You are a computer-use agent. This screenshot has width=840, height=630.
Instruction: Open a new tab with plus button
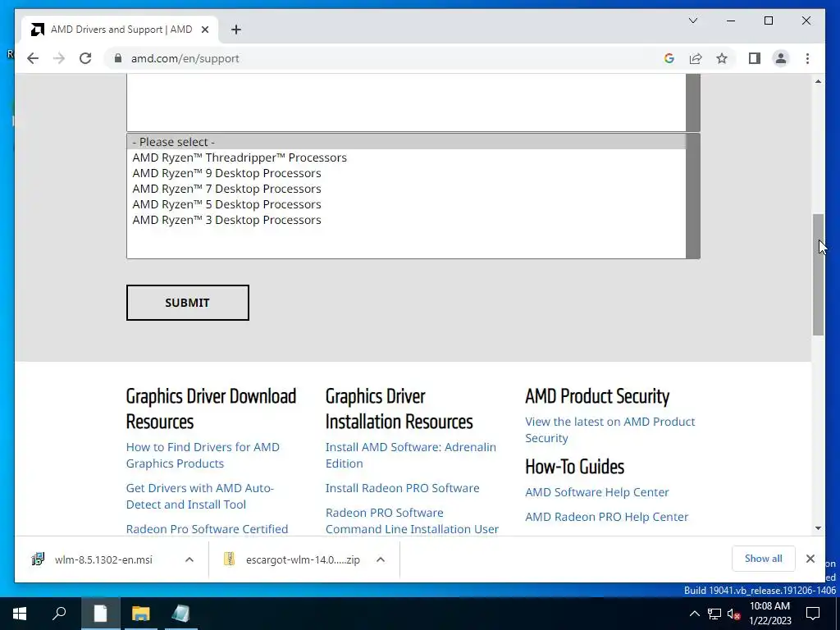pos(236,30)
